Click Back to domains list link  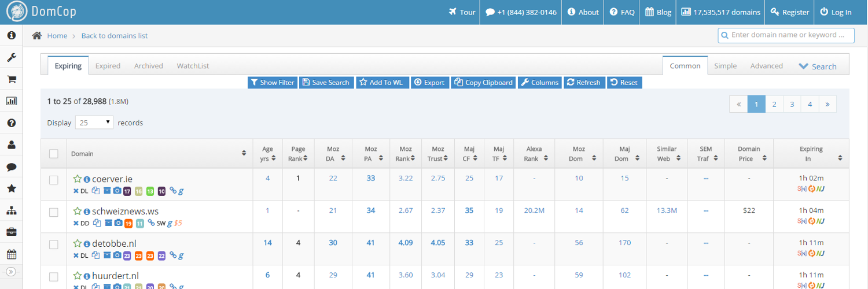pos(115,36)
